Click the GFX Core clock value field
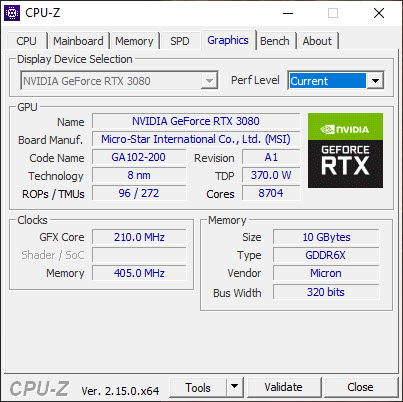403x402 pixels. (139, 237)
